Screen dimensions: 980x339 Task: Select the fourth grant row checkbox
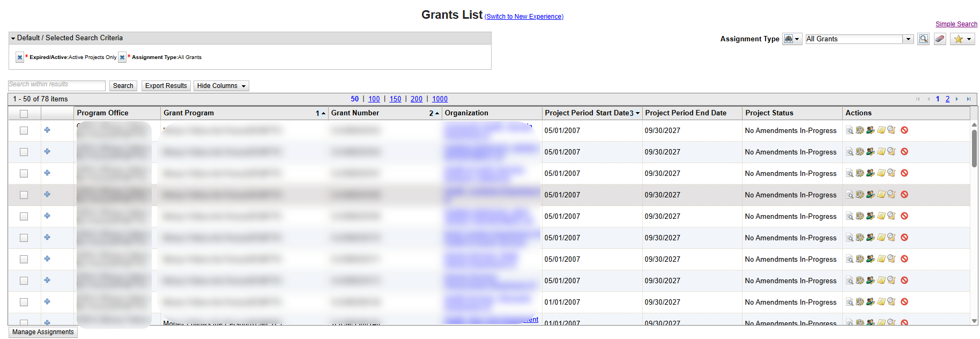pos(24,195)
